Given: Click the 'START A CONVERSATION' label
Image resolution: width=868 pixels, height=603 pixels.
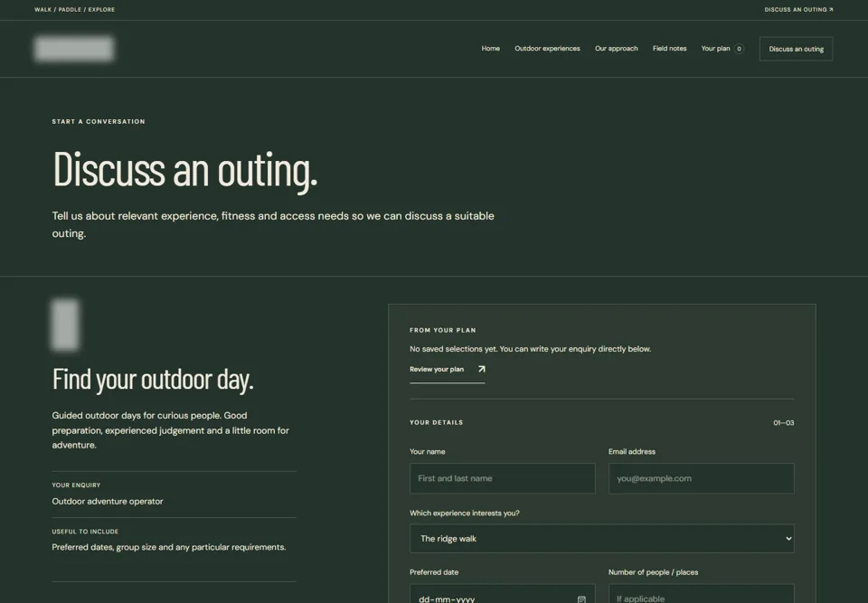Looking at the screenshot, I should click(x=99, y=121).
